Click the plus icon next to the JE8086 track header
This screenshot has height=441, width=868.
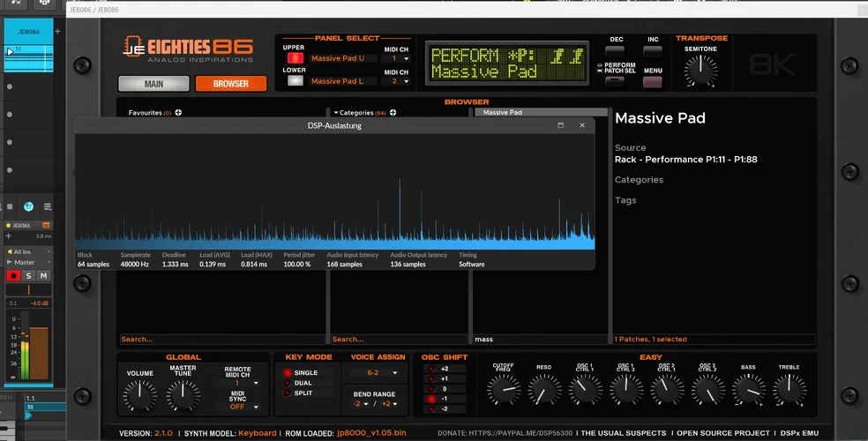tap(57, 32)
